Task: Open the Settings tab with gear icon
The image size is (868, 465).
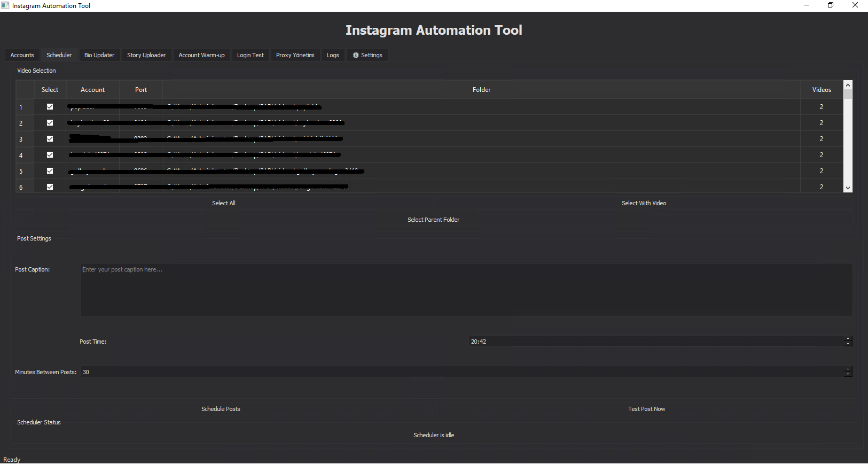Action: (x=367, y=55)
